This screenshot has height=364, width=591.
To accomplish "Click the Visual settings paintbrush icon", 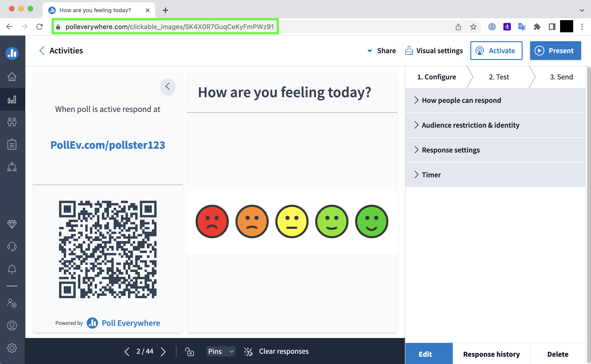I will point(409,51).
